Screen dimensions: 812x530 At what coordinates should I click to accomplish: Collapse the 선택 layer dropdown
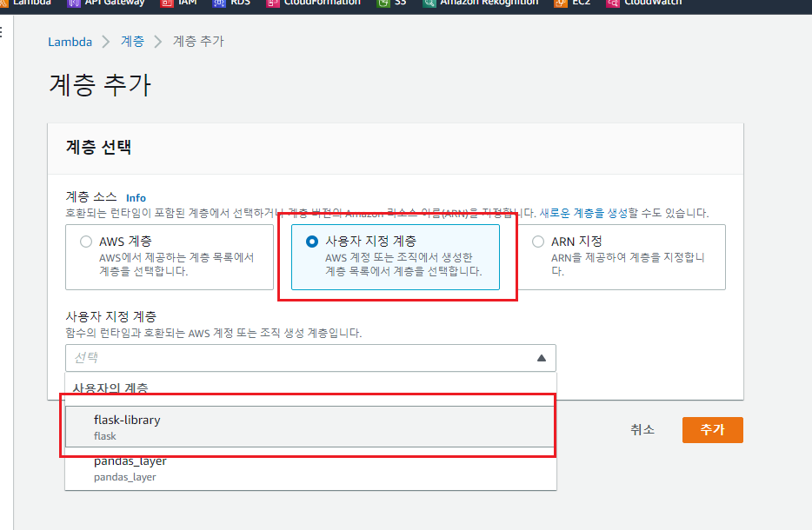(310, 358)
